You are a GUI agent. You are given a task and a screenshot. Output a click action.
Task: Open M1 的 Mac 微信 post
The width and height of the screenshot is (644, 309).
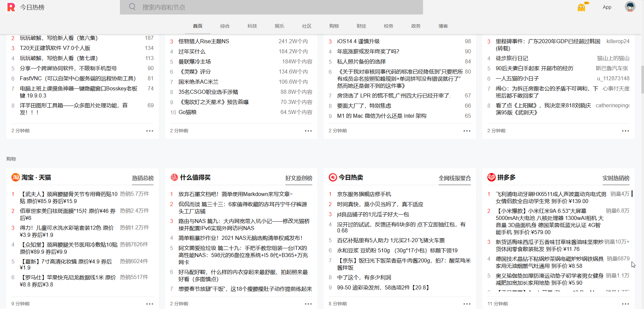pyautogui.click(x=382, y=116)
